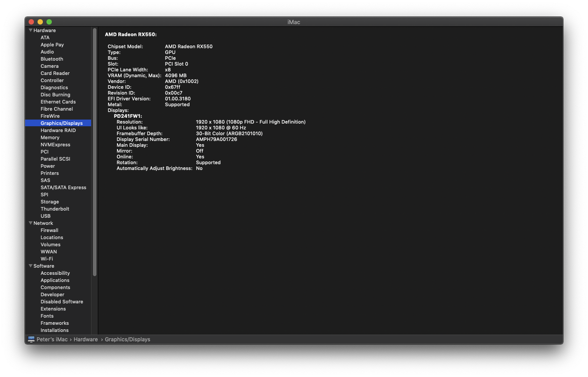This screenshot has width=588, height=377.
Task: Click Framebuffer Depth value 30-Bit Color
Action: tap(229, 133)
